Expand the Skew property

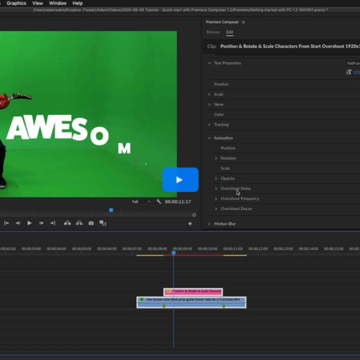click(x=209, y=104)
